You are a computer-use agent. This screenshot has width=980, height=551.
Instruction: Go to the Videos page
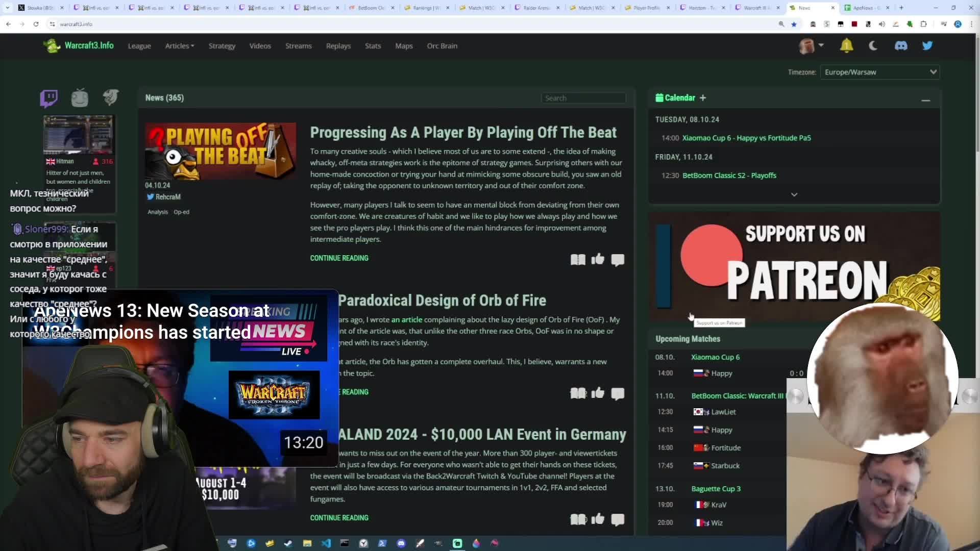pos(260,46)
